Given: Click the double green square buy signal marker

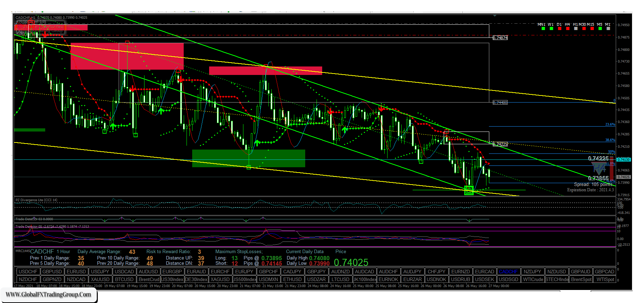Looking at the screenshot, I should pos(469,190).
